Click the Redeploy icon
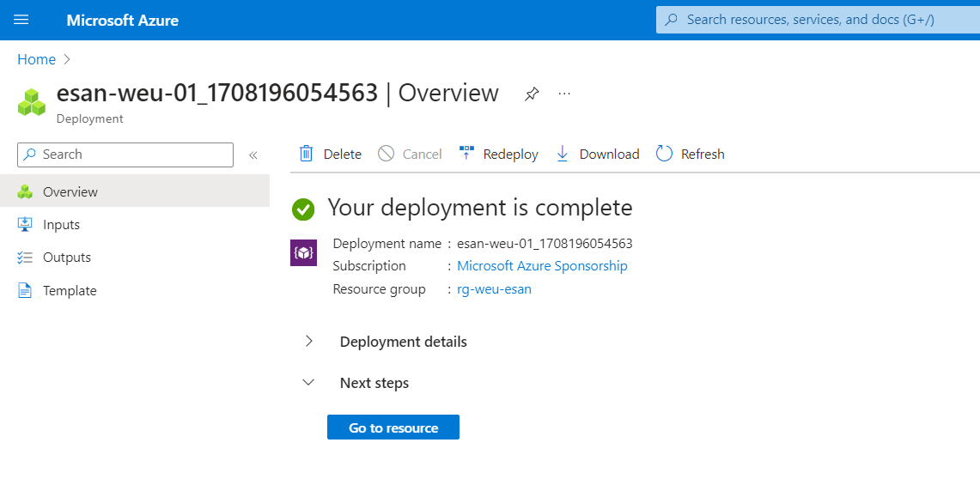The image size is (980, 479). [x=467, y=154]
